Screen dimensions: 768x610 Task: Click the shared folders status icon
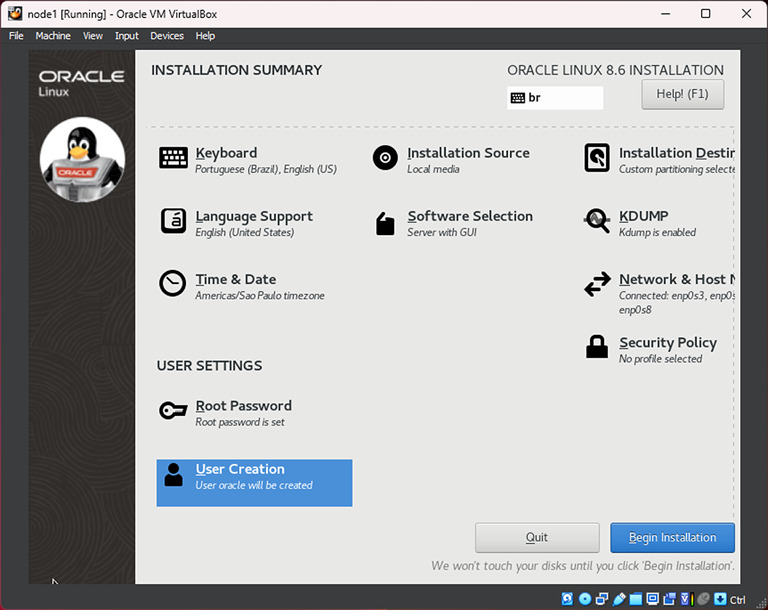[636, 599]
